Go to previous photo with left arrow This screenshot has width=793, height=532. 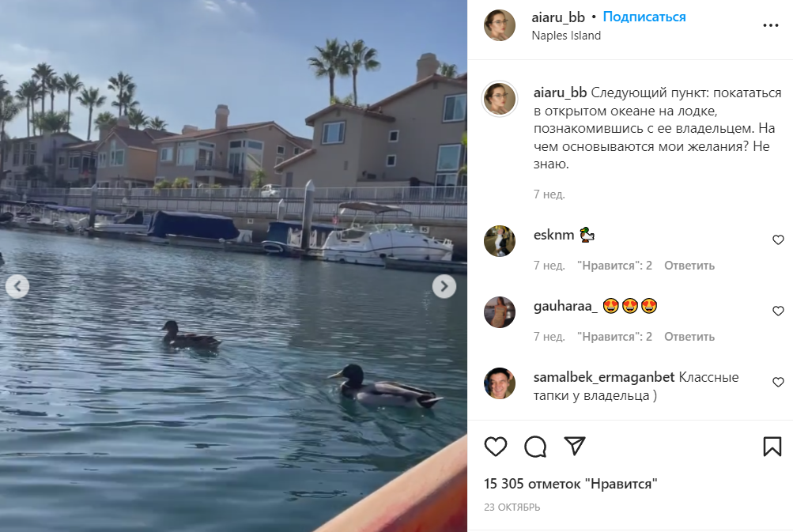tap(17, 287)
